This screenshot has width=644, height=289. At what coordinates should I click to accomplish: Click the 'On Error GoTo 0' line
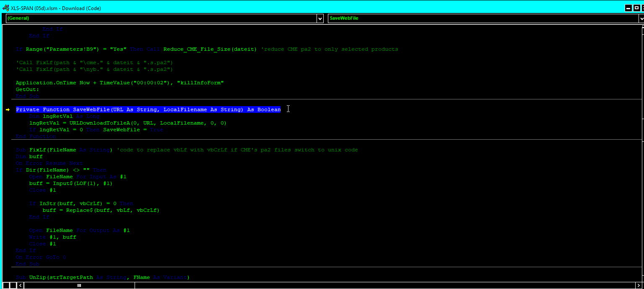pos(41,257)
